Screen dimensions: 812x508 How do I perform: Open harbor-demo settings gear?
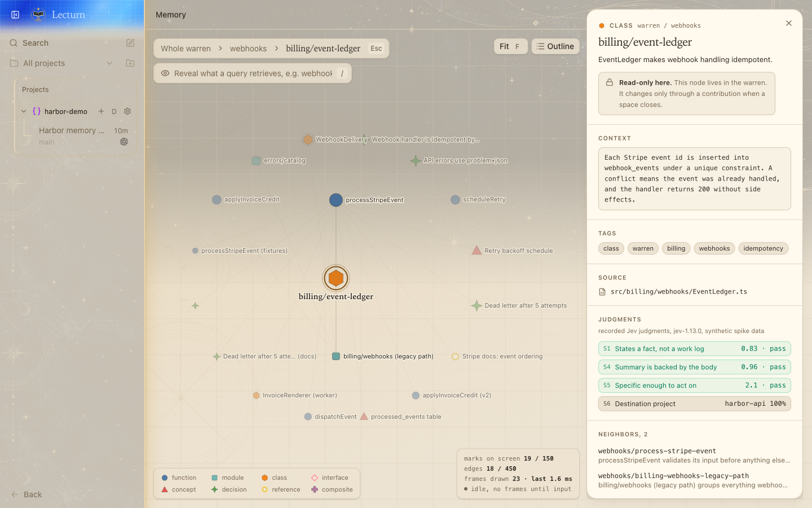[x=127, y=111]
